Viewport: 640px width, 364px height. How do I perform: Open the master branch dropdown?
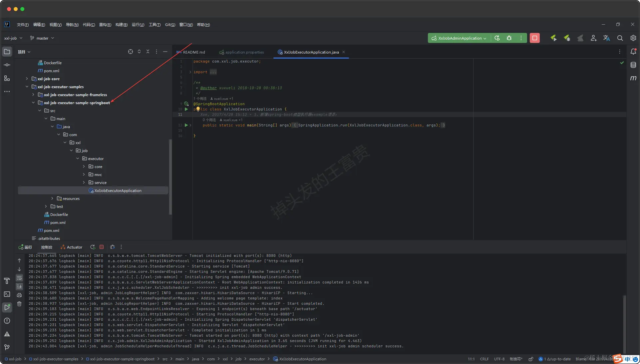point(42,38)
